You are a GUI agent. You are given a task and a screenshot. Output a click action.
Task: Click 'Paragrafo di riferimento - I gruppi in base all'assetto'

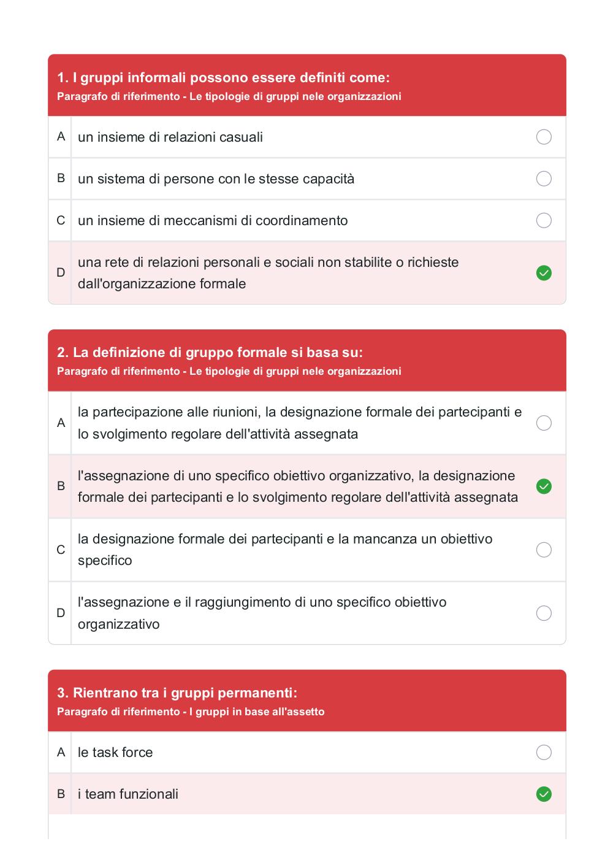coord(191,712)
